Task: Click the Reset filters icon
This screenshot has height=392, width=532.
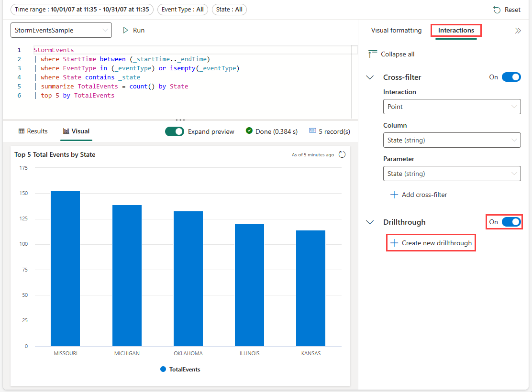Action: click(497, 10)
